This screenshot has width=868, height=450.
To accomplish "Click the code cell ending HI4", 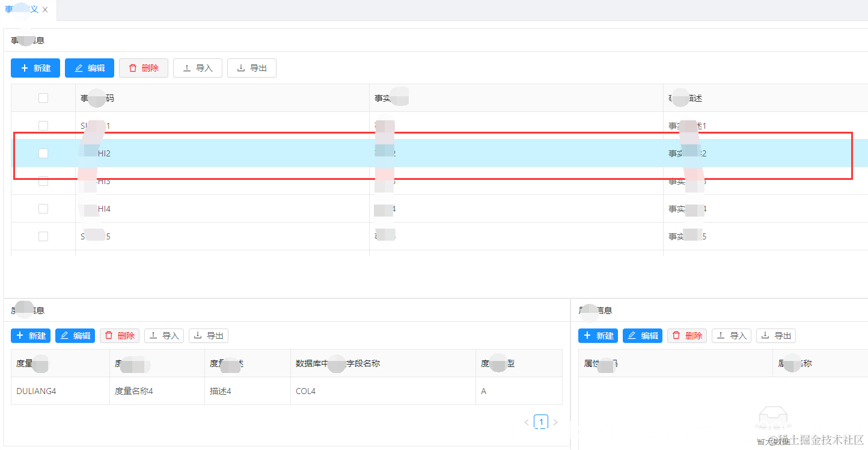I will (222, 209).
